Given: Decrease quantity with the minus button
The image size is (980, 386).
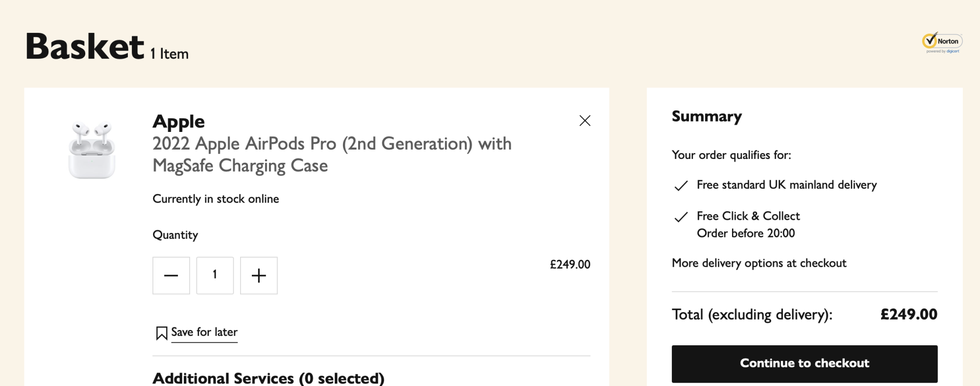Looking at the screenshot, I should (171, 276).
